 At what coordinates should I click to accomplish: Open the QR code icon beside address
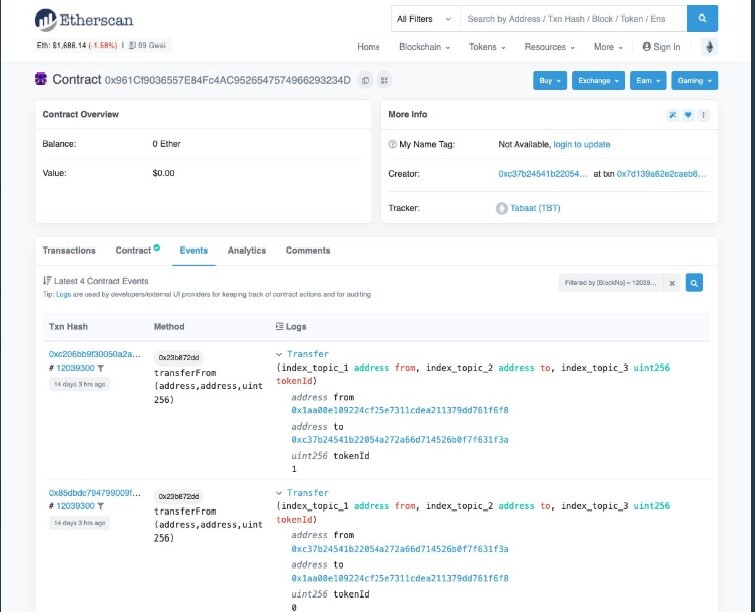point(384,80)
